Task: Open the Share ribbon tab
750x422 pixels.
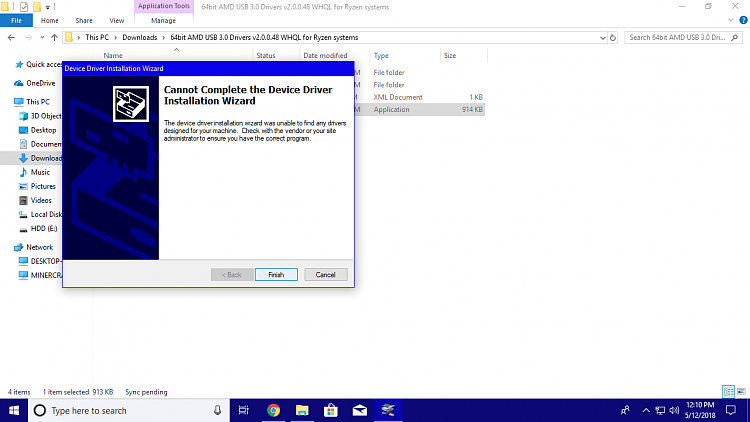Action: click(x=84, y=21)
